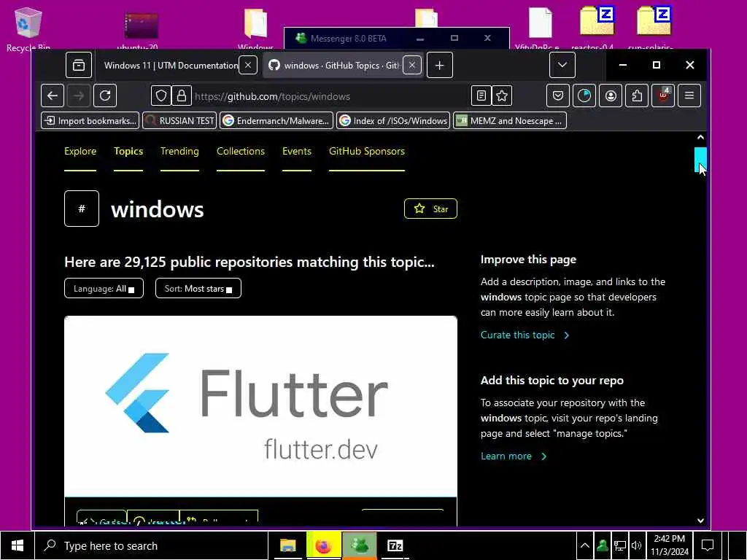Viewport: 747px width, 560px height.
Task: Bookmark this page with star icon
Action: pyautogui.click(x=502, y=96)
